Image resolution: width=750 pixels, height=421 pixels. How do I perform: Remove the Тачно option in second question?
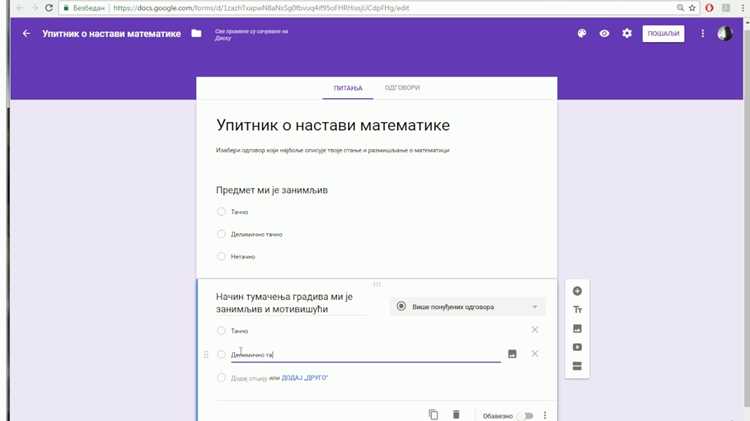tap(535, 330)
